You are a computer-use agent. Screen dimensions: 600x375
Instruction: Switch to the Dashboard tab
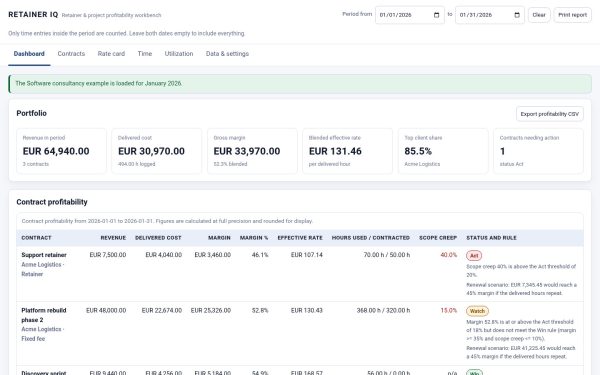(29, 54)
